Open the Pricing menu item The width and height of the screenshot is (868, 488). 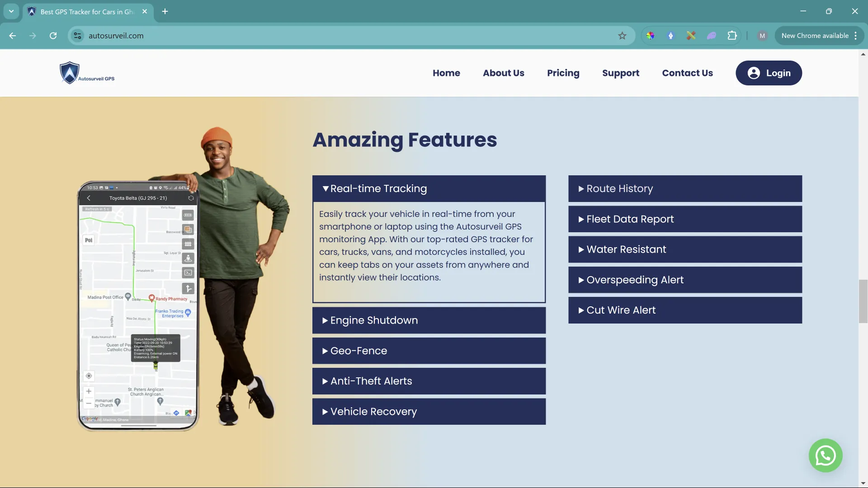click(563, 73)
